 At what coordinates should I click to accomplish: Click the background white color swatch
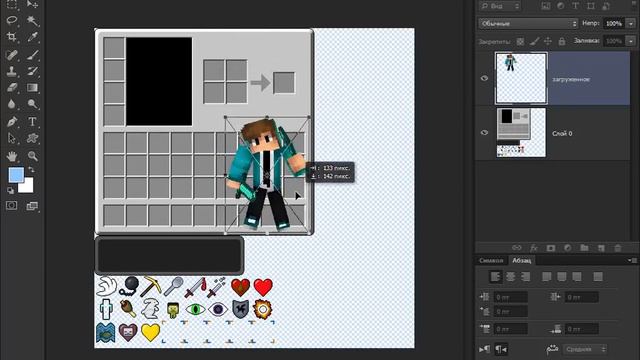coord(27,187)
